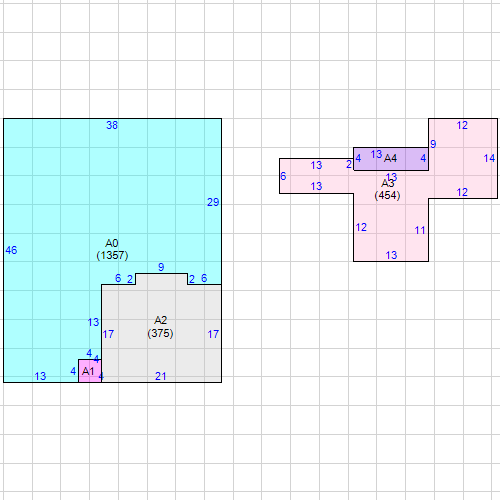Click the 9 dimension above A2's notch
This screenshot has height=500, width=500.
pos(161,267)
